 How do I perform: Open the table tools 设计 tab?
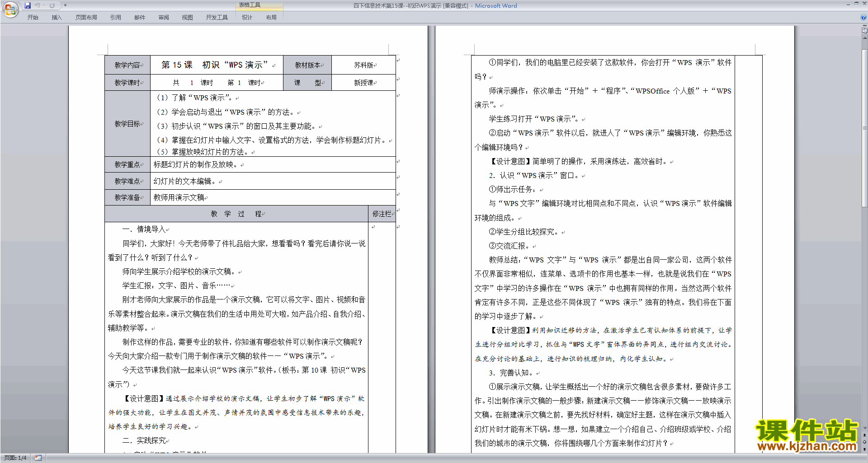[247, 18]
